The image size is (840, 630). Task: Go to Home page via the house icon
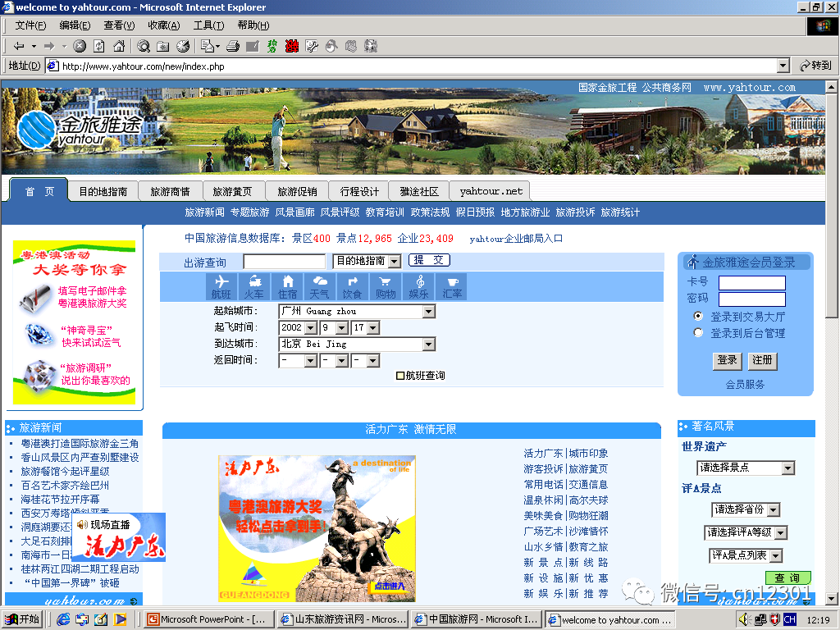pyautogui.click(x=119, y=46)
